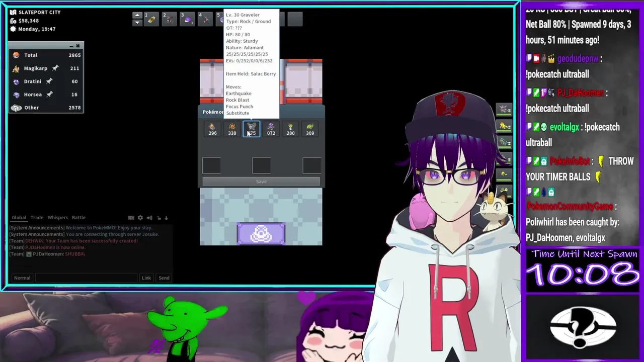Unpin Horsea in the counter window
644x362 pixels.
click(x=50, y=95)
